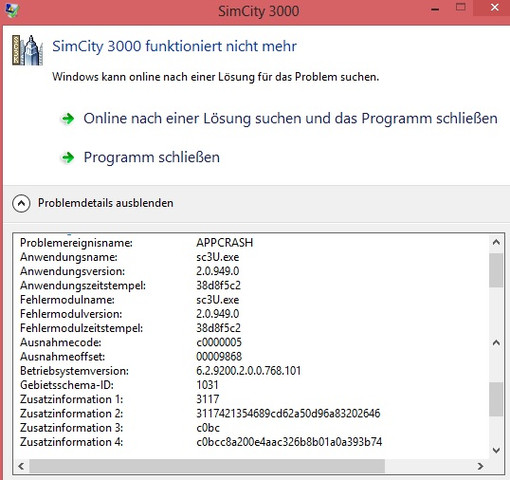This screenshot has width=510, height=480.
Task: Maximize the SimCity 3000 window
Action: click(461, 7)
